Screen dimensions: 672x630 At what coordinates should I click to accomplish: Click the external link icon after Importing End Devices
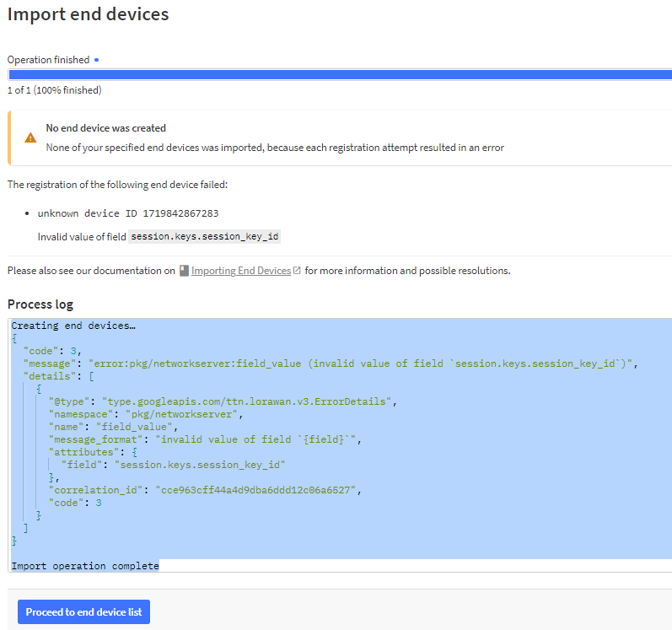tap(297, 271)
